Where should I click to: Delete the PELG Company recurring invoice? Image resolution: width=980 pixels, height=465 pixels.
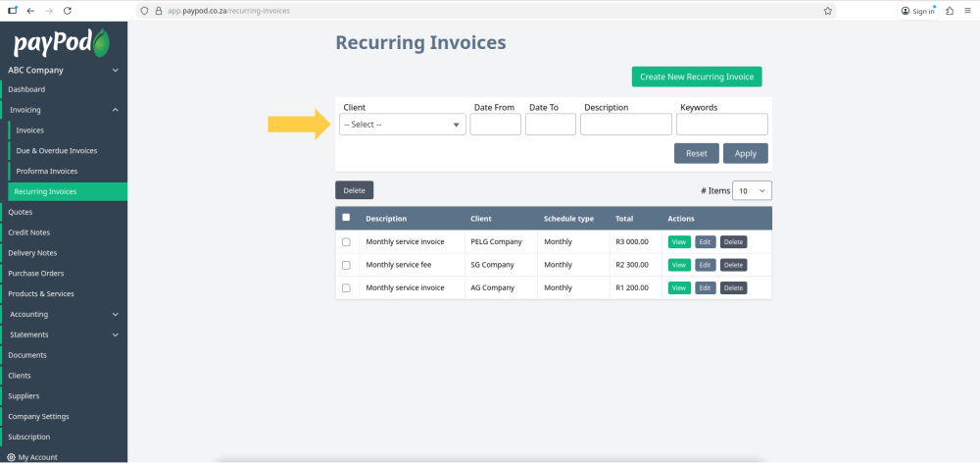pyautogui.click(x=734, y=242)
